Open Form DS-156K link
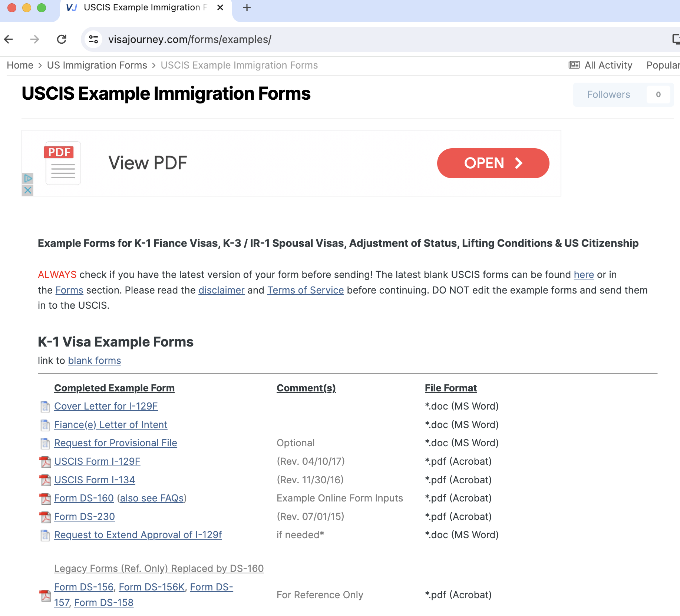 pyautogui.click(x=152, y=587)
